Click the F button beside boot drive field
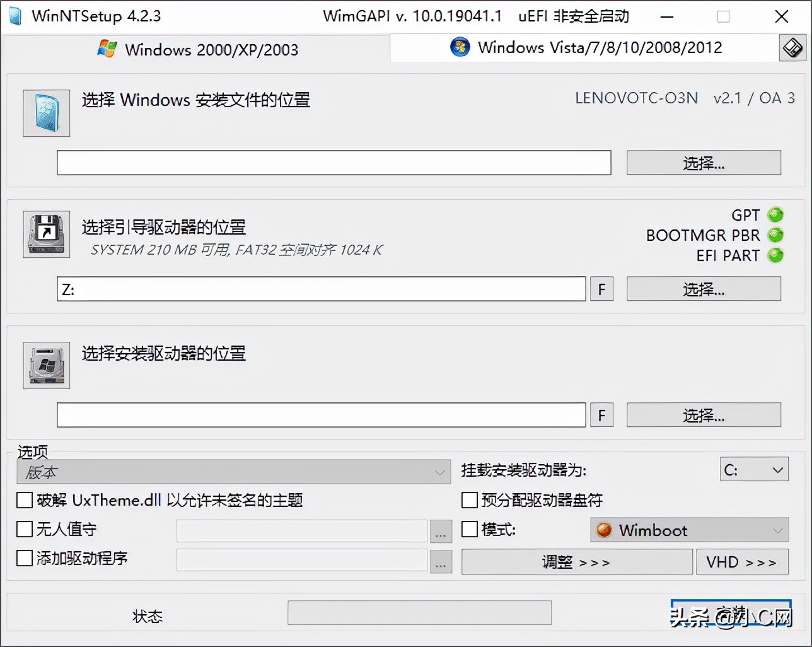812x647 pixels. (601, 289)
